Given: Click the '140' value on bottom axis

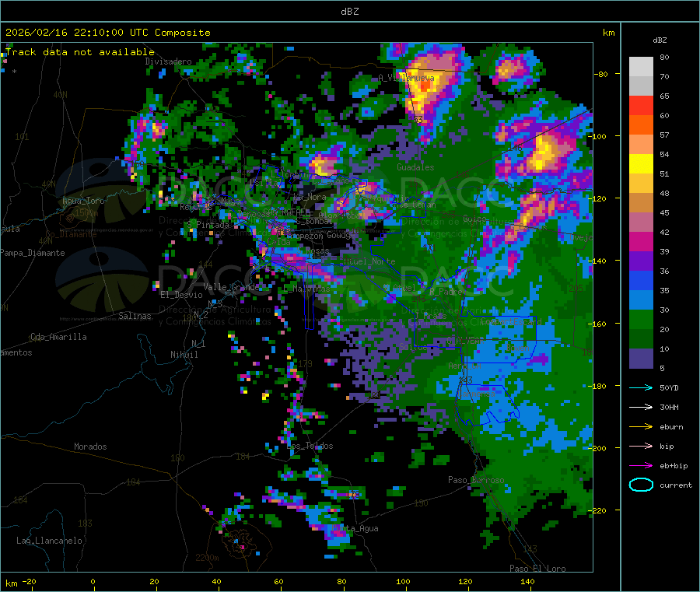Looking at the screenshot, I should [527, 581].
